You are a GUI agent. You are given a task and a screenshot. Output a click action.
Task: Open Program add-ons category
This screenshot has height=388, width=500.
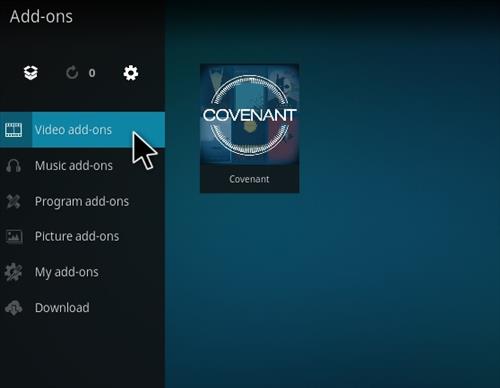pos(82,201)
